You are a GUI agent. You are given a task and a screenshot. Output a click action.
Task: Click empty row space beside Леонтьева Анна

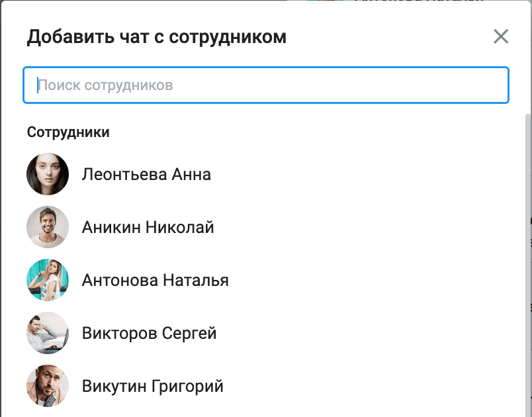coord(364,175)
